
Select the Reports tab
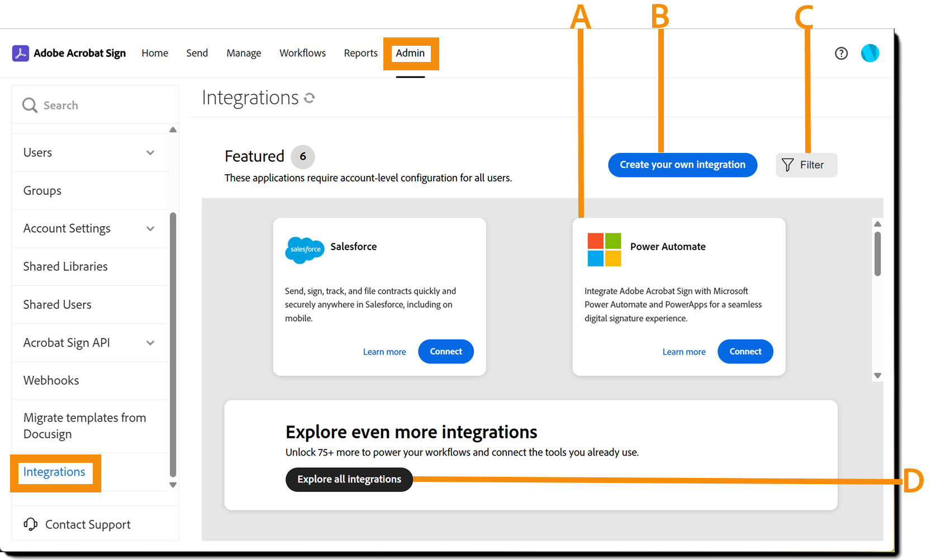360,53
